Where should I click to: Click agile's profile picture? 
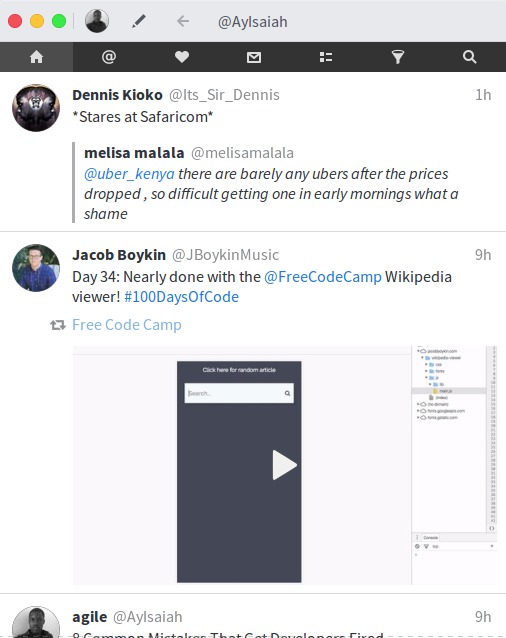[x=36, y=623]
